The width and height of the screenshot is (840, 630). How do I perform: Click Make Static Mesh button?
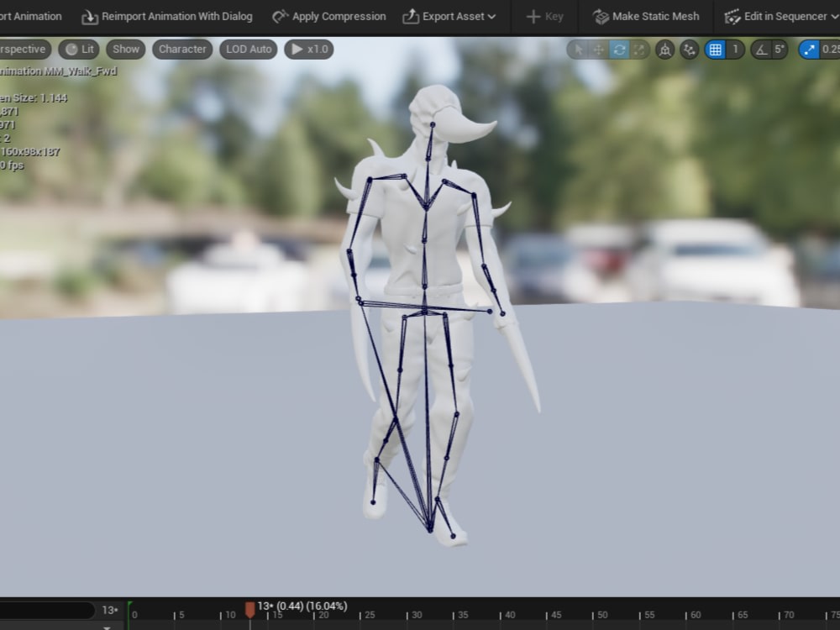646,17
